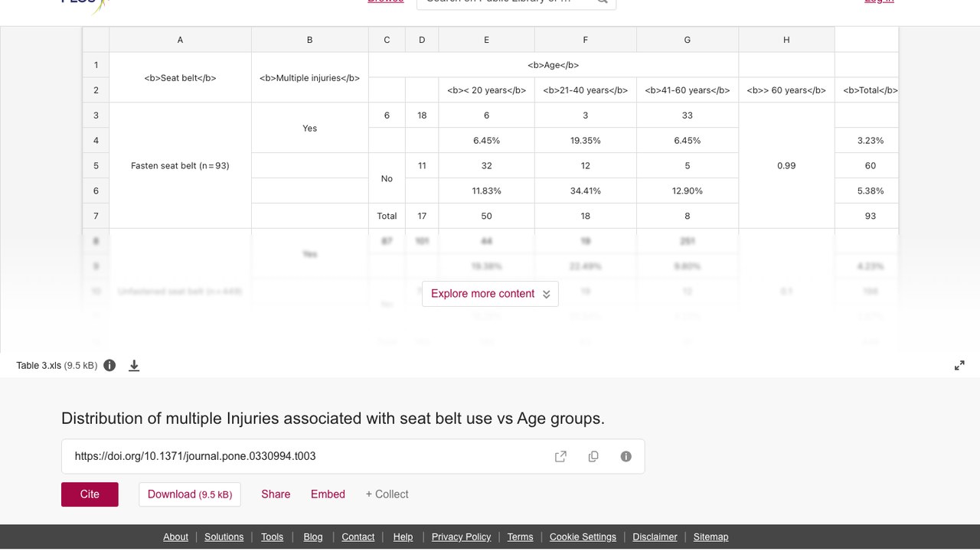Select row 7 header
The image size is (980, 551).
point(96,216)
